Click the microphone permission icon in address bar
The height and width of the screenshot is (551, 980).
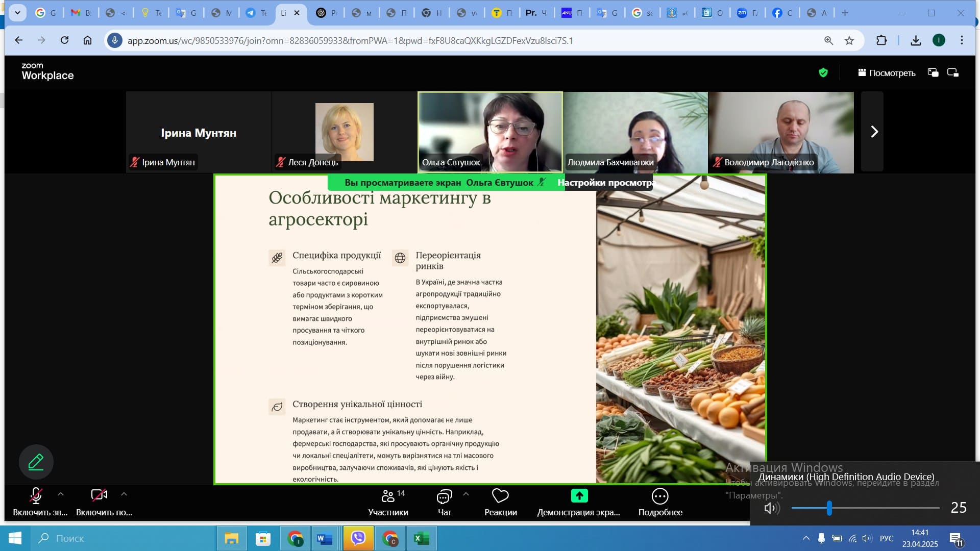(115, 40)
